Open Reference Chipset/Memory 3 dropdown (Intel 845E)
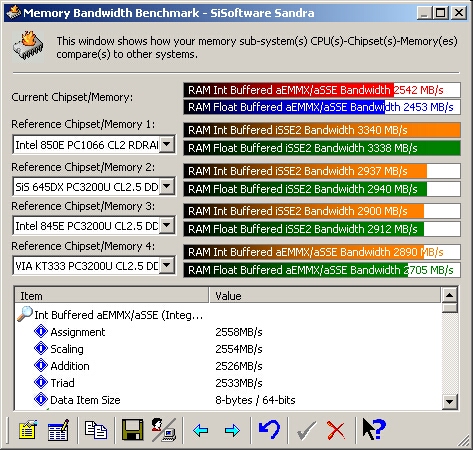473x450 pixels. [167, 226]
